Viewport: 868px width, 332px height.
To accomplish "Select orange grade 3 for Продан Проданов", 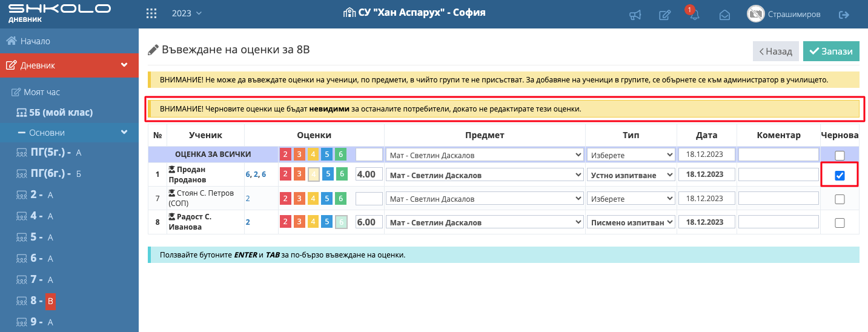I will (299, 174).
